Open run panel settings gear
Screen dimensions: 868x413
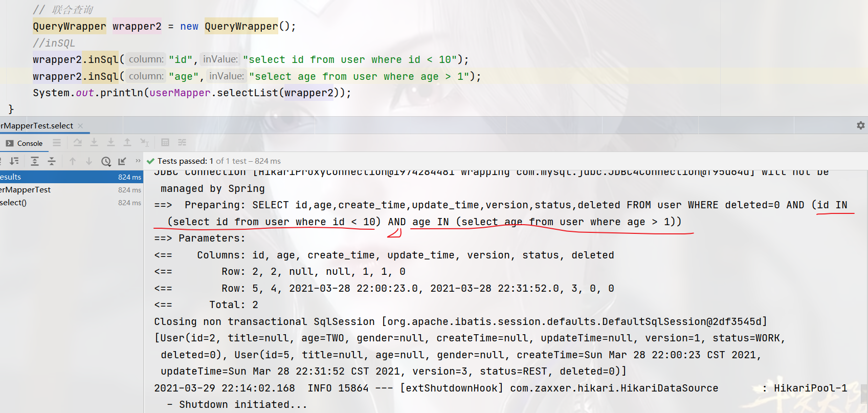point(861,125)
